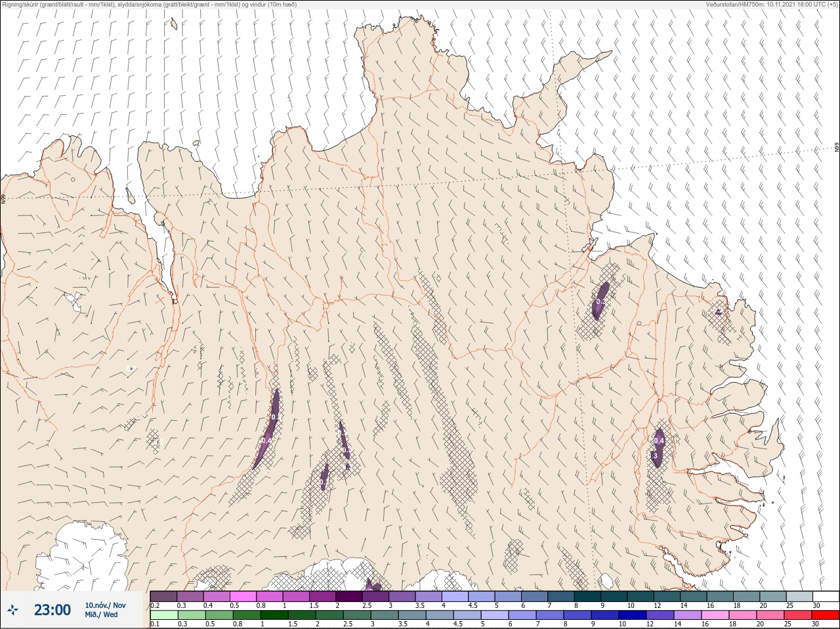The image size is (840, 629).
Task: Select the pale green 0.1 swatch in bottom legend row
Action: click(x=163, y=615)
